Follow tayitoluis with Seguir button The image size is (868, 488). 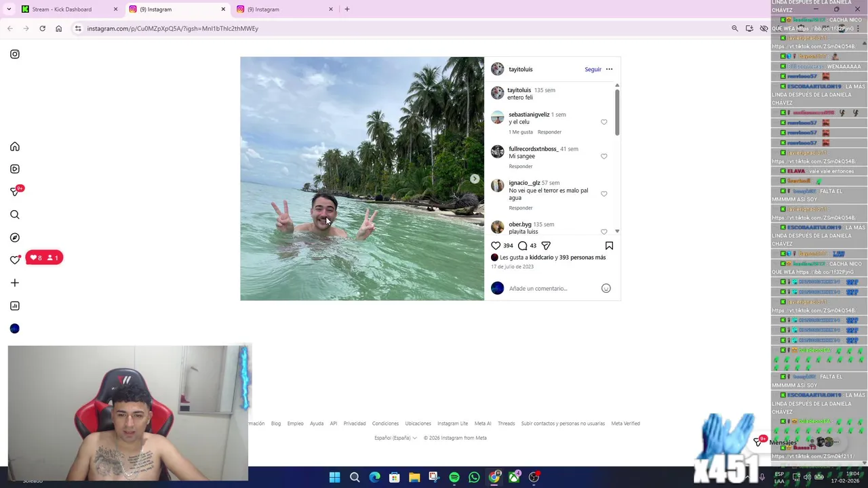pyautogui.click(x=593, y=69)
